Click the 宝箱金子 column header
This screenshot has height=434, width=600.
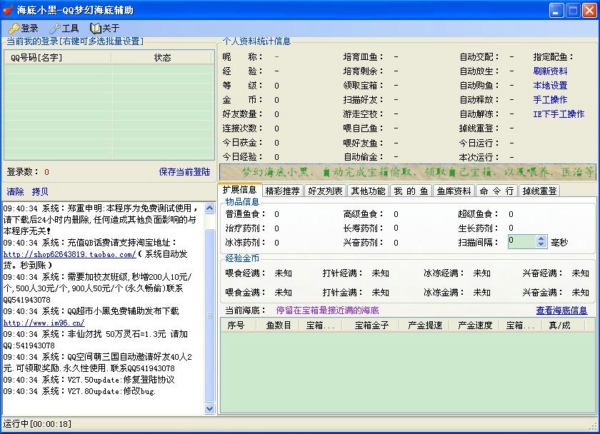[x=371, y=325]
